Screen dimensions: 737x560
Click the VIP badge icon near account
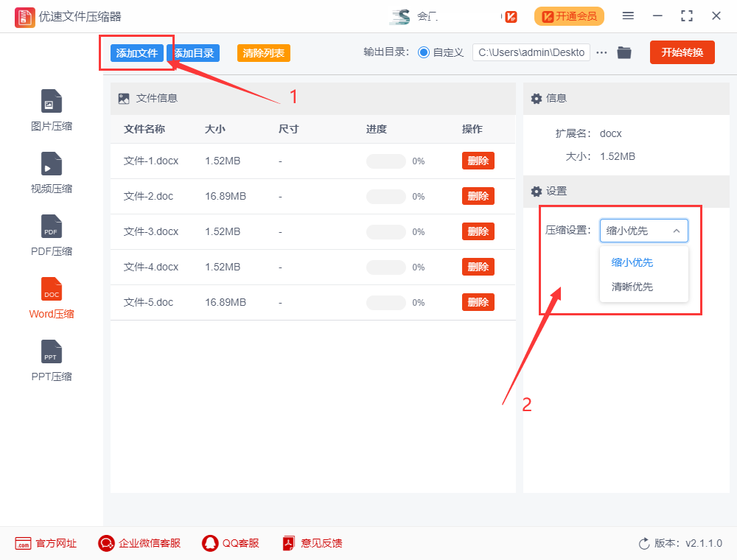(511, 17)
